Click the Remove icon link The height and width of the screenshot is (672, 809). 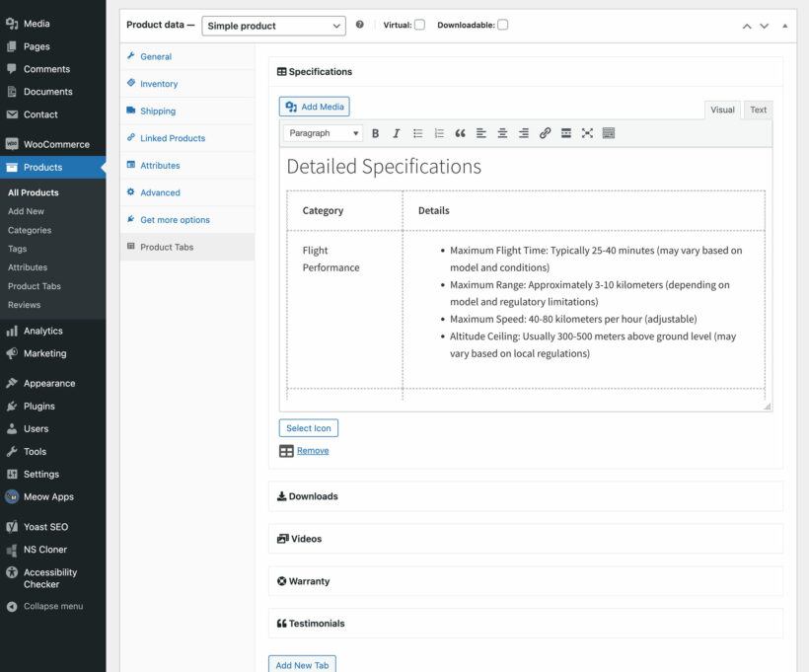[x=313, y=451]
